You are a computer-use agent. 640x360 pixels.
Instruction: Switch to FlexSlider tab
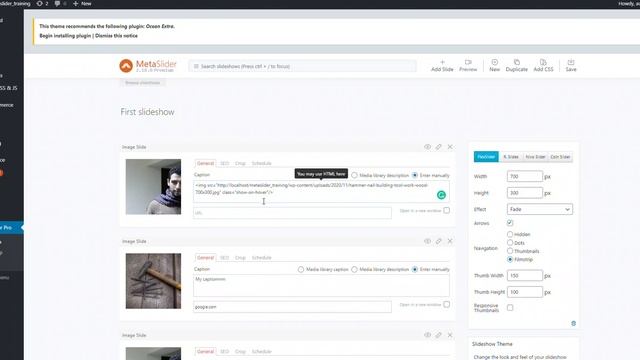point(486,157)
